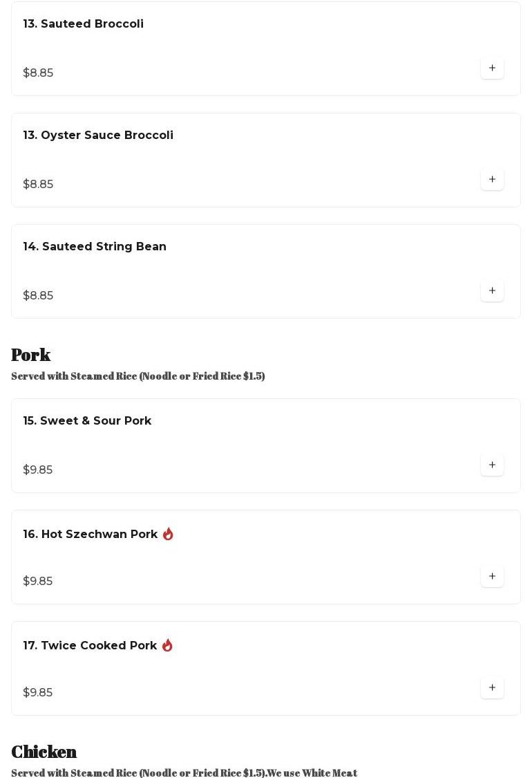Open the 17. Twice Cooked Pork title
This screenshot has height=778, width=532.
click(90, 646)
